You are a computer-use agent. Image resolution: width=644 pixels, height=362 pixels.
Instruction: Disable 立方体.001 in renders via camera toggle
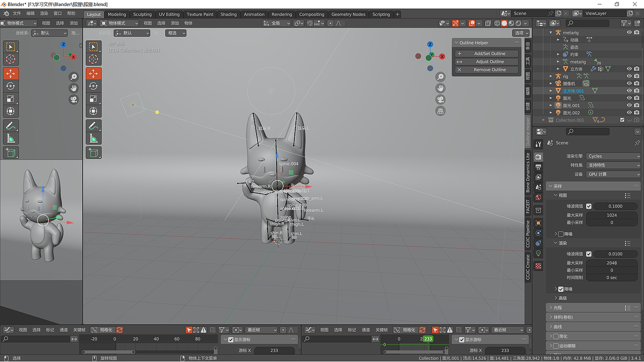[x=635, y=91]
